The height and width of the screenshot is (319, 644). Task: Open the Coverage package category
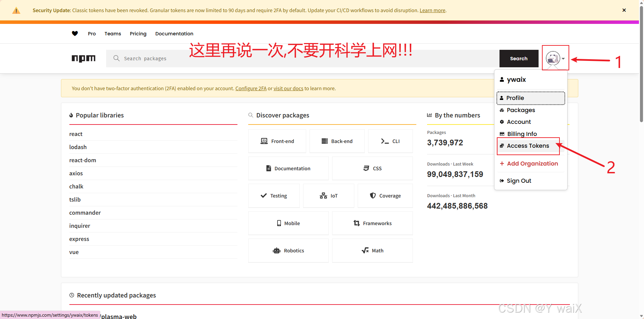pos(385,196)
